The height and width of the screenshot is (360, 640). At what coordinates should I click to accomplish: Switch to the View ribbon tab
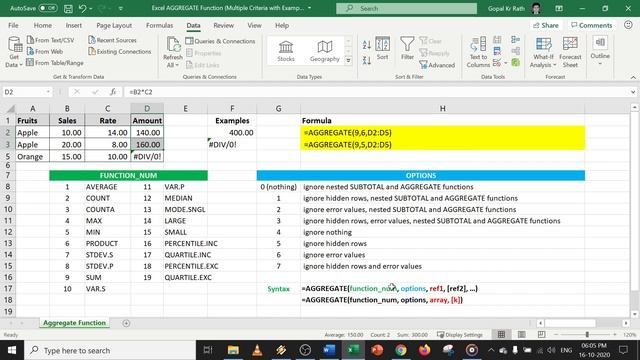pos(254,25)
